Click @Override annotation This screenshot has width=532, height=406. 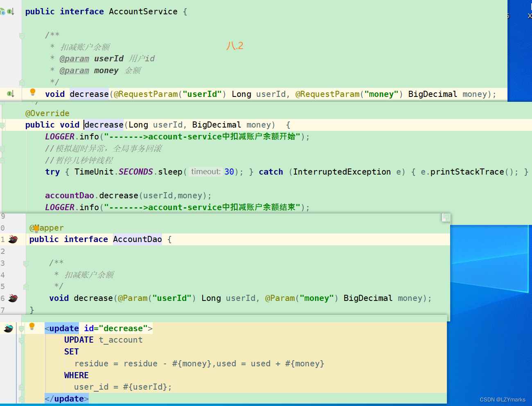pos(47,113)
